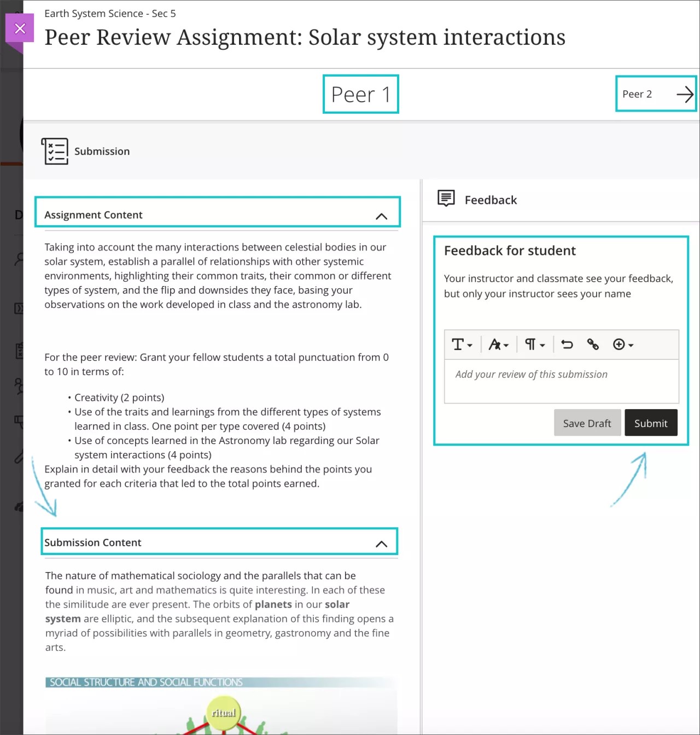Screen dimensions: 700x735
Task: Click the review text field
Action: 561,381
